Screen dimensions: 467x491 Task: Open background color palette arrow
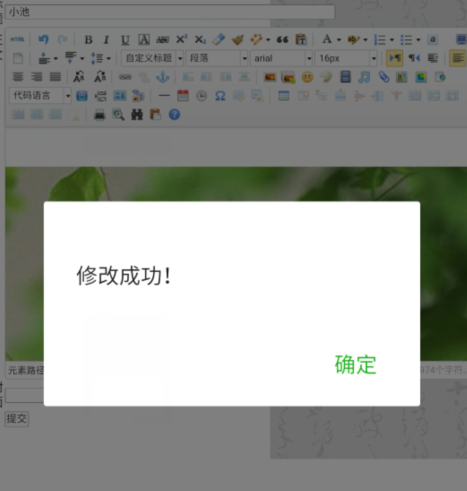click(x=365, y=40)
